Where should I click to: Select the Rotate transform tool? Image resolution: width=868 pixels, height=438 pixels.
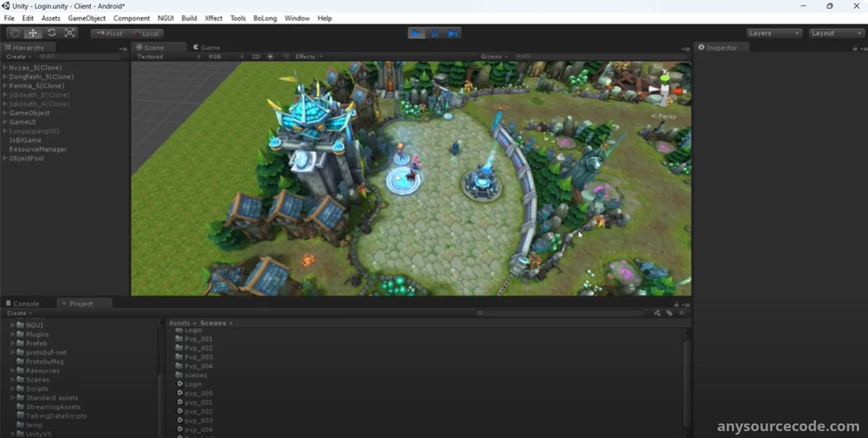[x=52, y=33]
